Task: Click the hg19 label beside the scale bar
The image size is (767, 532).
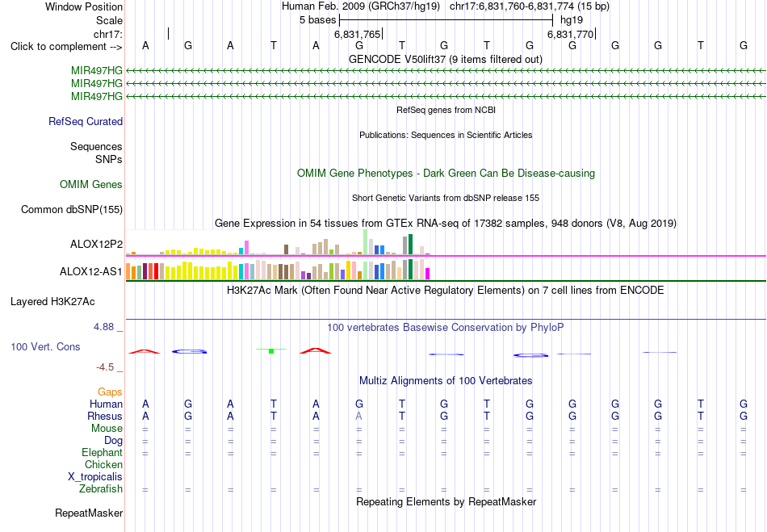Action: pos(572,20)
